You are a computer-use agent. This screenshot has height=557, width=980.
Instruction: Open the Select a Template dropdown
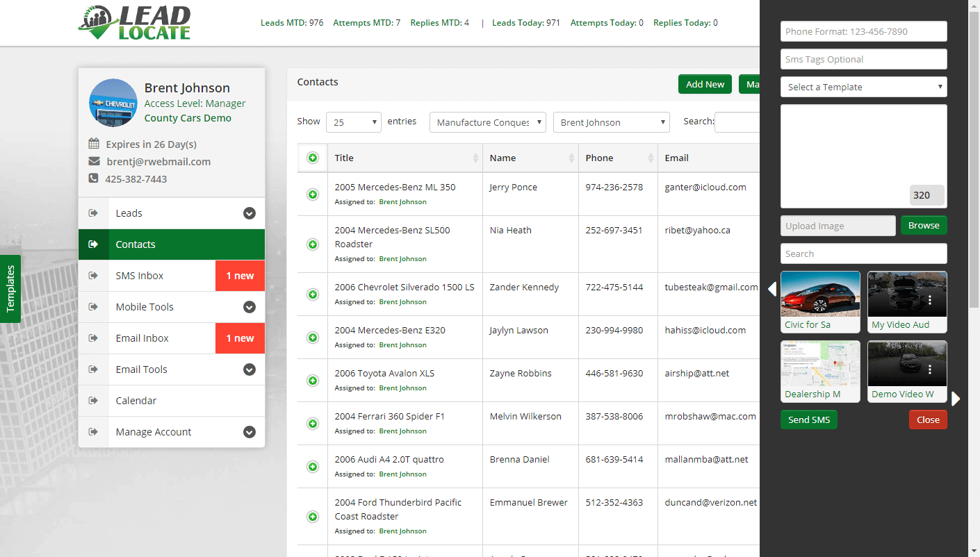pyautogui.click(x=864, y=87)
